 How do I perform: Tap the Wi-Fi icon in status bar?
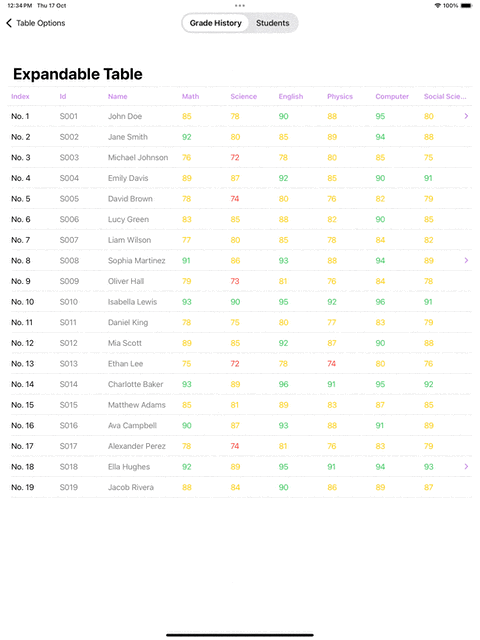pos(438,6)
